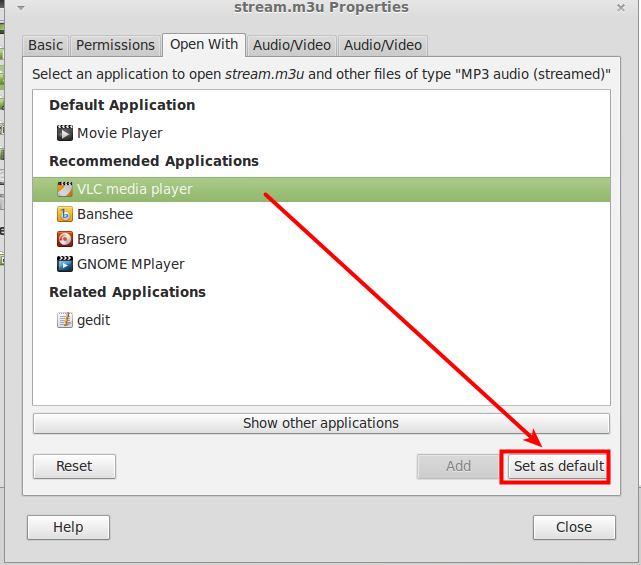
Task: Open Help for this dialog
Action: [x=68, y=527]
